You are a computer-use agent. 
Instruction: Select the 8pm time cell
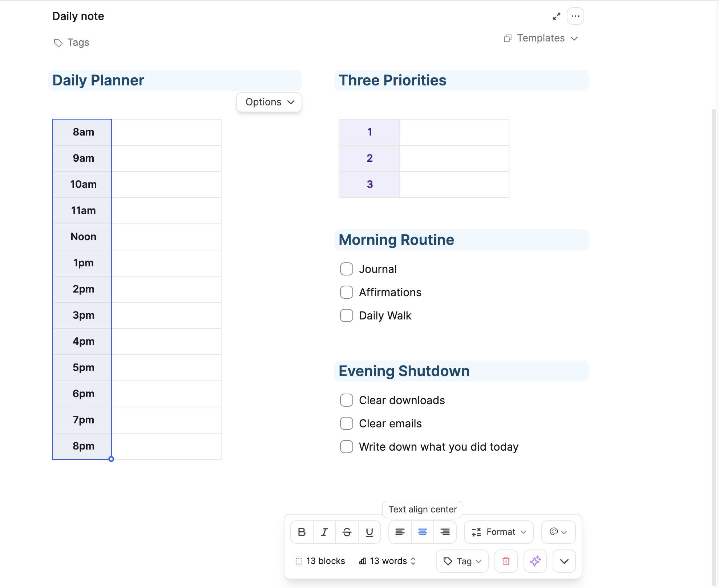point(82,446)
